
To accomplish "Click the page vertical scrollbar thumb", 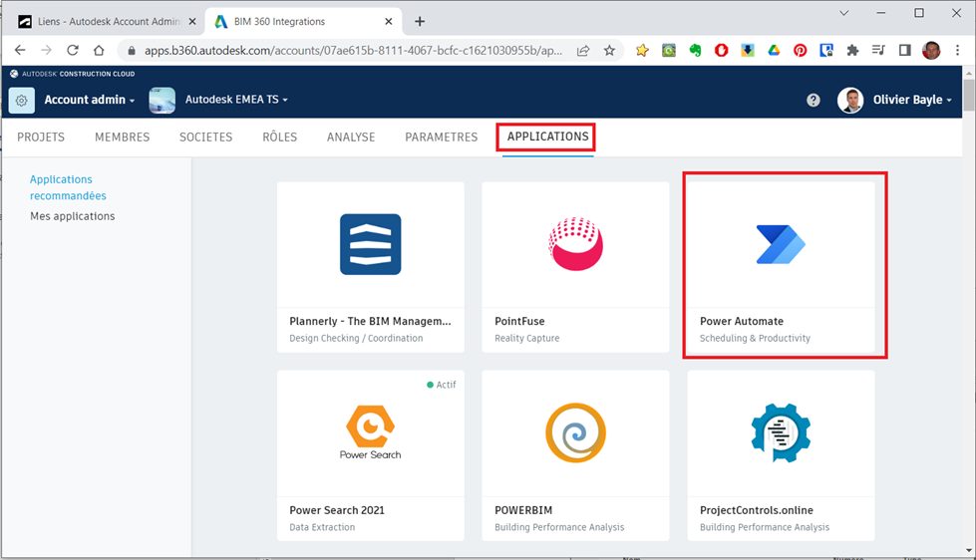I will pyautogui.click(x=969, y=96).
